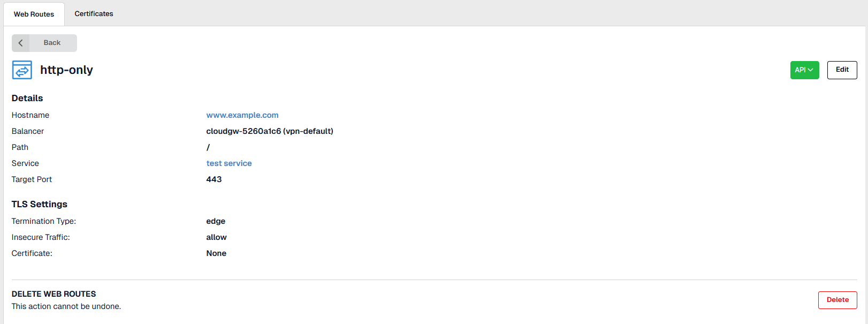
Task: Expand the green API dropdown
Action: click(x=804, y=70)
